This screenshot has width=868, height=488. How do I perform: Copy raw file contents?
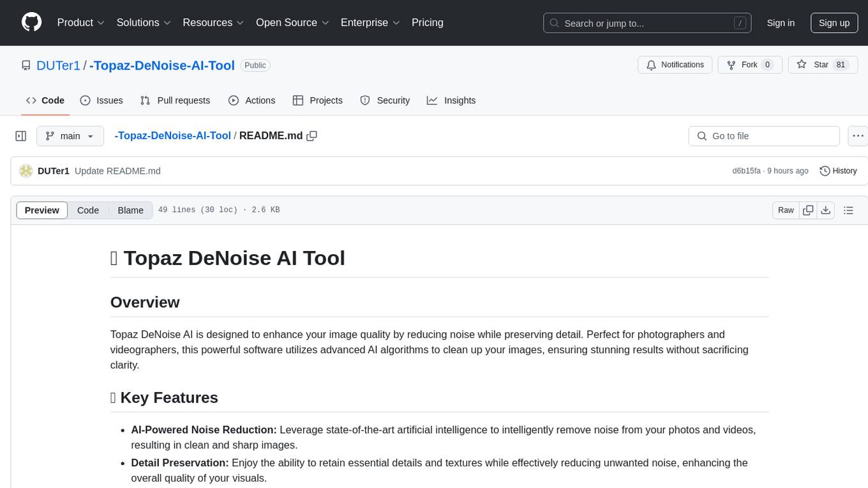[x=809, y=210]
